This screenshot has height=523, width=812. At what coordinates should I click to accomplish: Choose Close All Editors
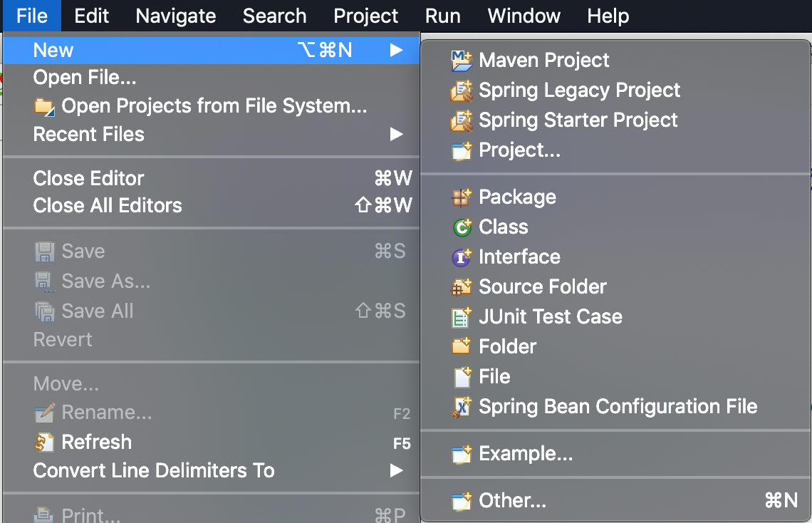point(212,206)
